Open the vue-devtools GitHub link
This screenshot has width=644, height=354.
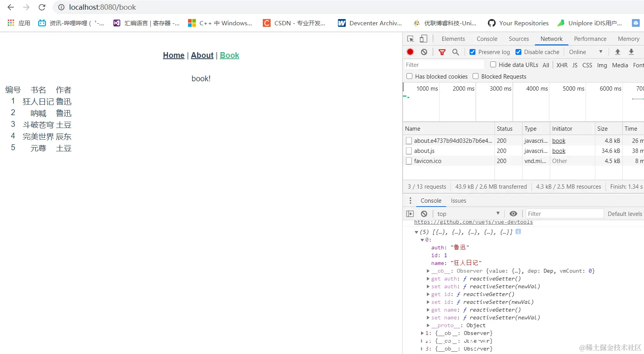(473, 222)
